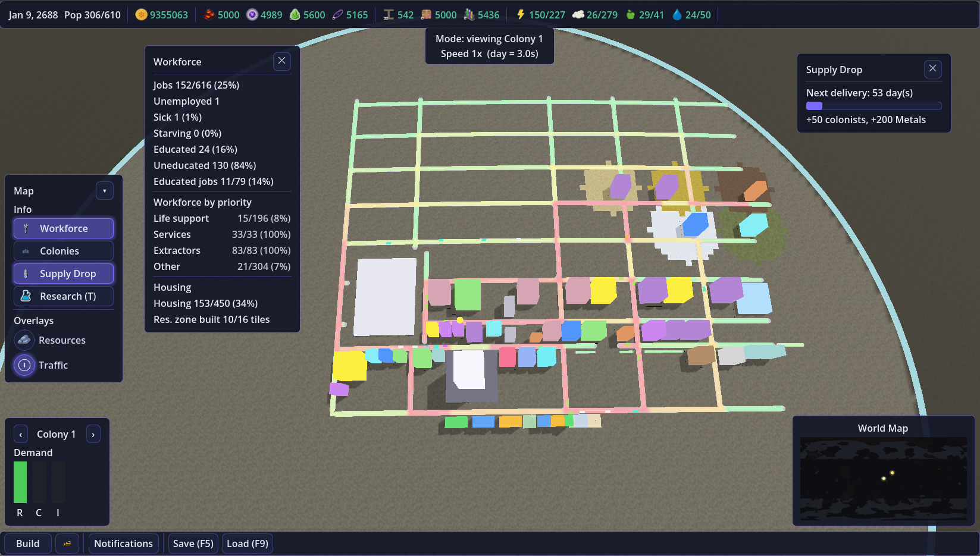Click Save (F5) button
The width and height of the screenshot is (980, 556).
(x=193, y=544)
